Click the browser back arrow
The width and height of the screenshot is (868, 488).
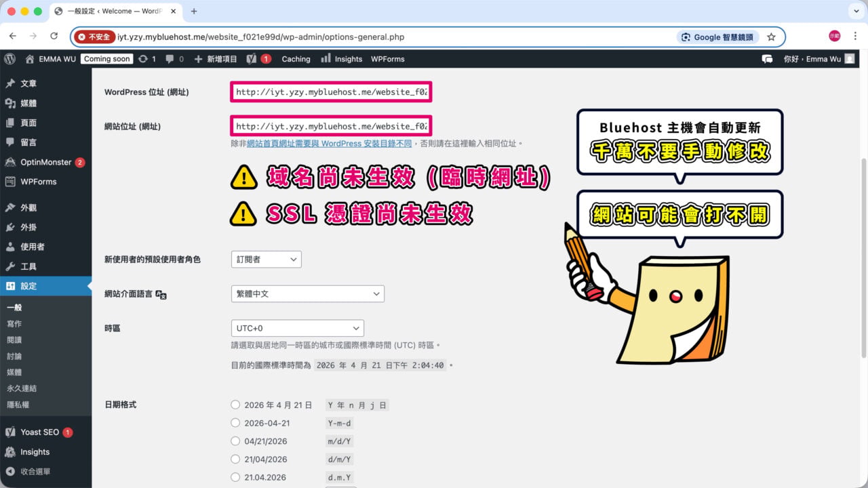(x=13, y=37)
